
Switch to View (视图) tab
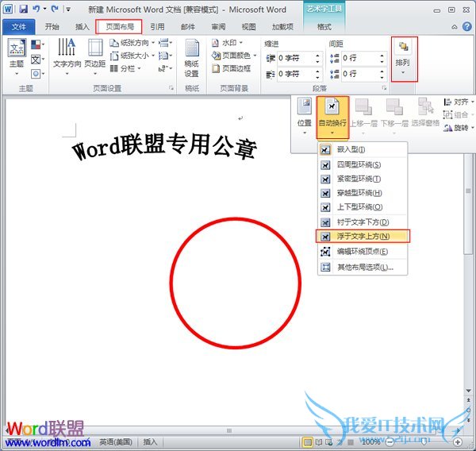[x=248, y=27]
